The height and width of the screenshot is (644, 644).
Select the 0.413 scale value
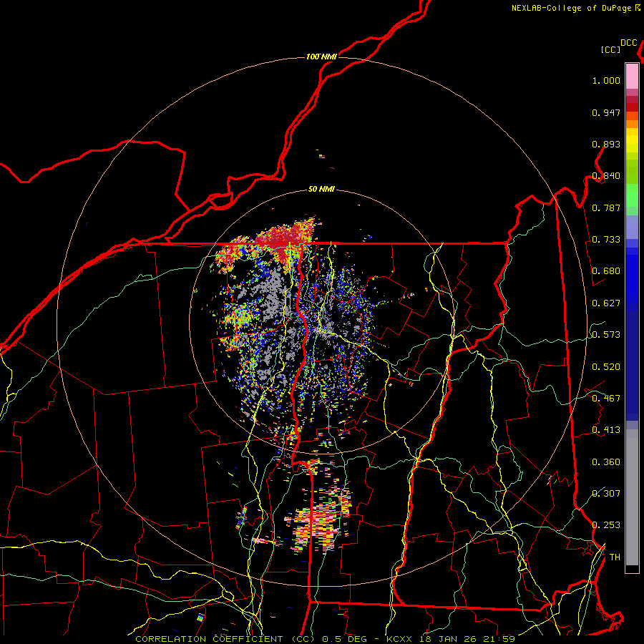coord(606,430)
